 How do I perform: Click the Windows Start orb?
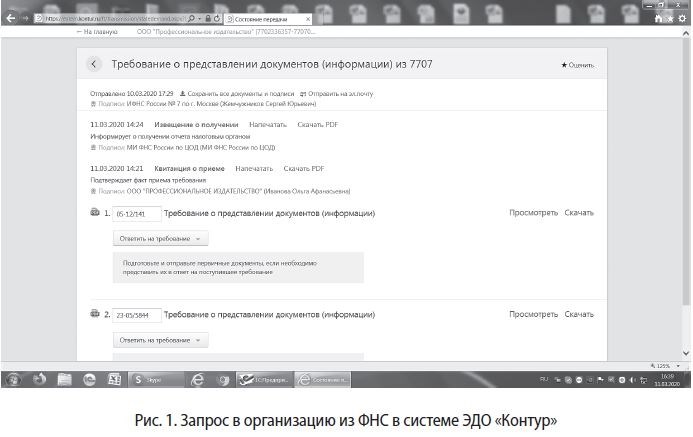(13, 380)
